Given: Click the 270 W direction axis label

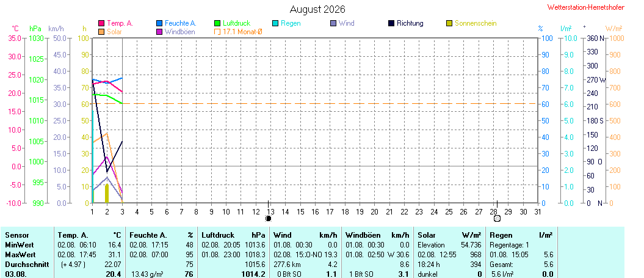Looking at the screenshot, I should 596,80.
